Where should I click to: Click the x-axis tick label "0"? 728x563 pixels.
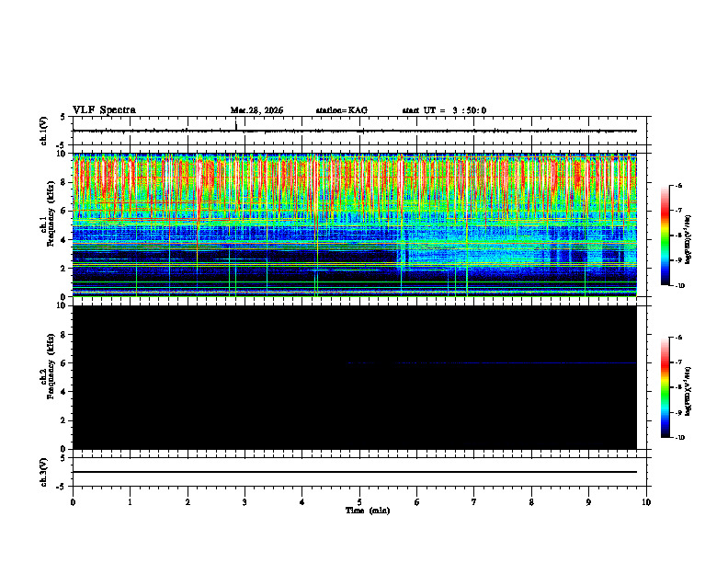click(73, 502)
